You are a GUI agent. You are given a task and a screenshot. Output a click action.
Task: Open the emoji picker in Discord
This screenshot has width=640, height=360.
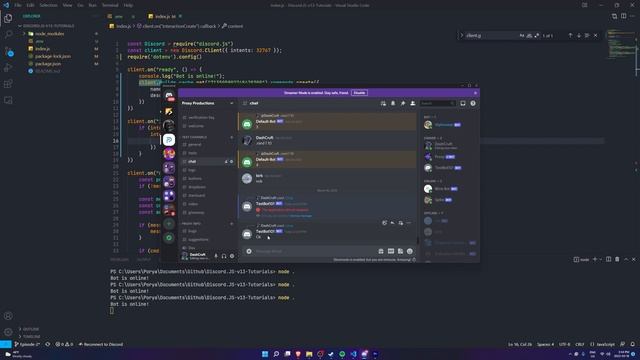pyautogui.click(x=410, y=251)
